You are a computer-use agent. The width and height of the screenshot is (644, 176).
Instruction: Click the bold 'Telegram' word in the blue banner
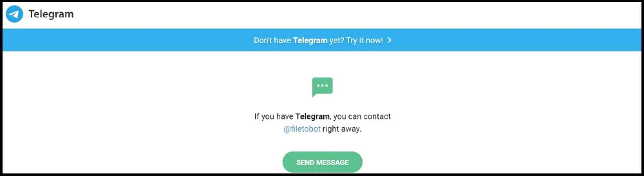310,40
